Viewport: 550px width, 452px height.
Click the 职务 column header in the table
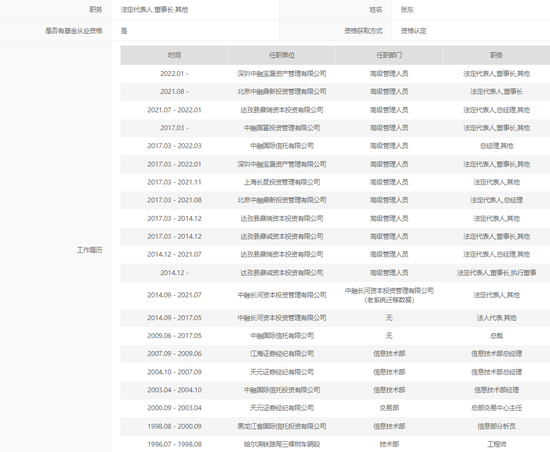pyautogui.click(x=496, y=55)
